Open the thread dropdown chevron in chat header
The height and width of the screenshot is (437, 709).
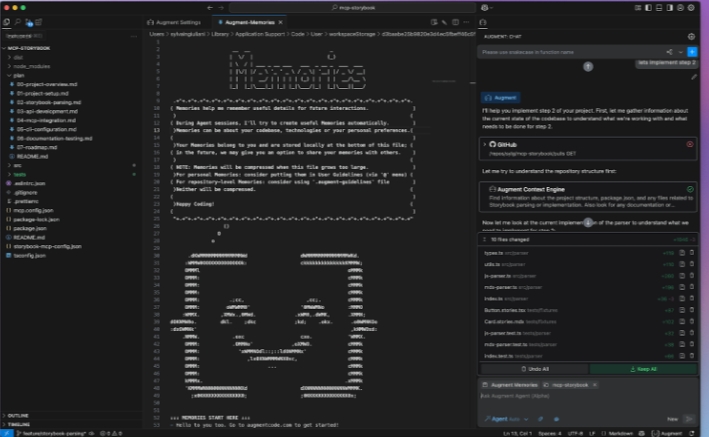tap(681, 52)
